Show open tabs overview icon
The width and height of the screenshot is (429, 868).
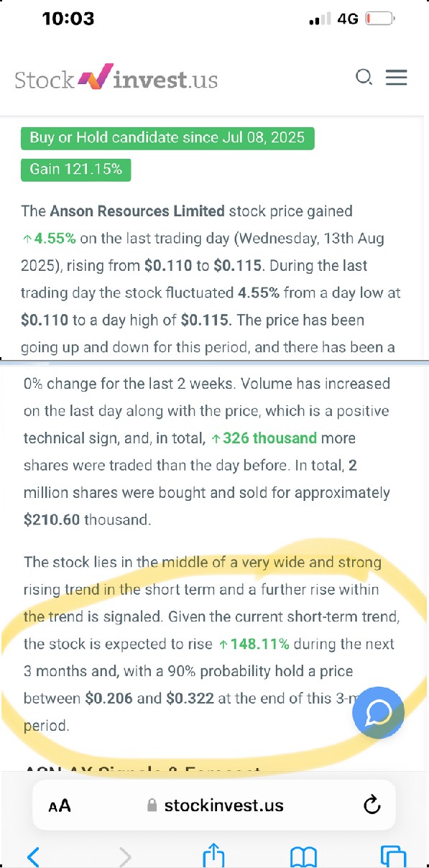coord(392,856)
